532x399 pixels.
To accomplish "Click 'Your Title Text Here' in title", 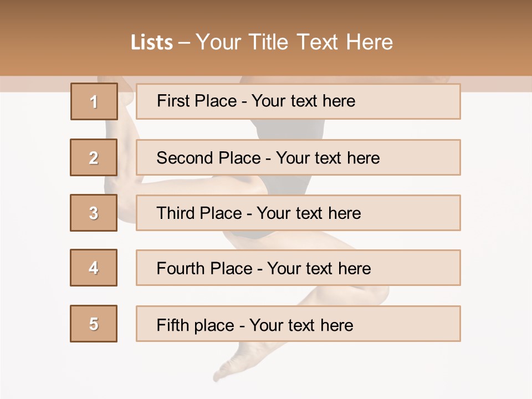I will point(294,42).
